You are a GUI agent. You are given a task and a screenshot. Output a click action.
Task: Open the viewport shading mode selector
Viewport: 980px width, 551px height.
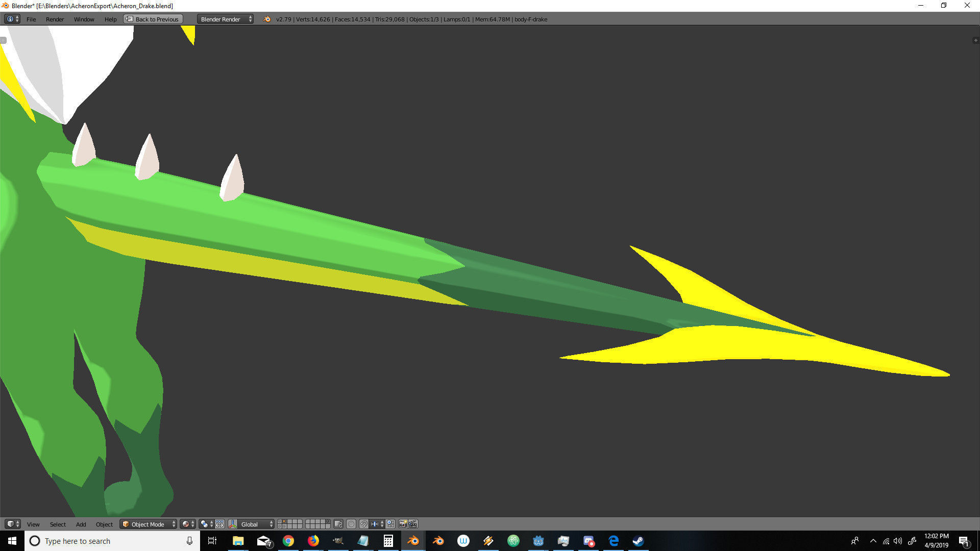pyautogui.click(x=188, y=524)
